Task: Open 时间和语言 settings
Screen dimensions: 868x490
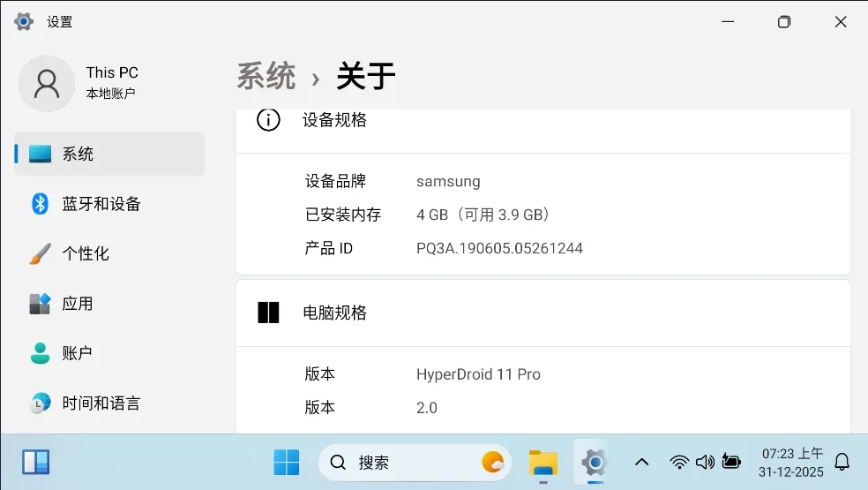Action: (109, 403)
